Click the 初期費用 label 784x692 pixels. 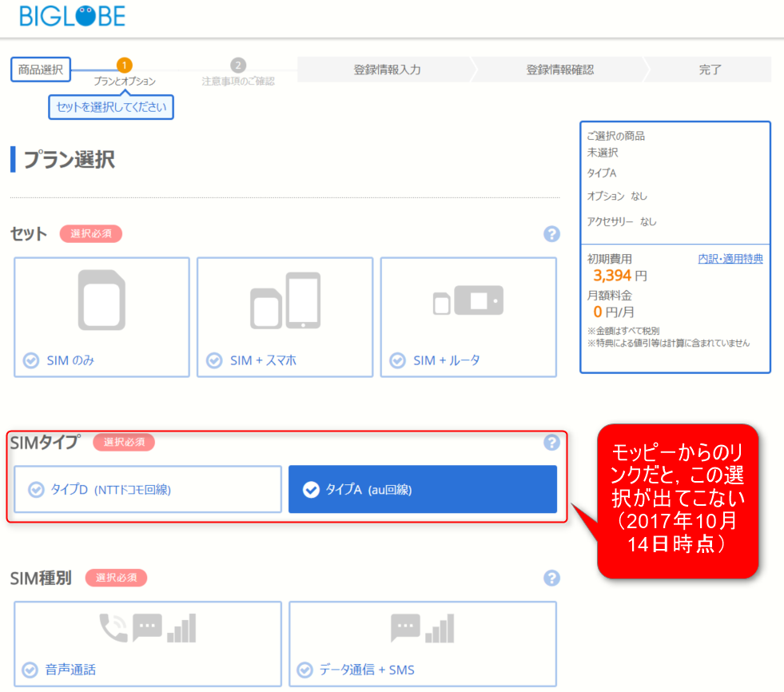tap(610, 259)
